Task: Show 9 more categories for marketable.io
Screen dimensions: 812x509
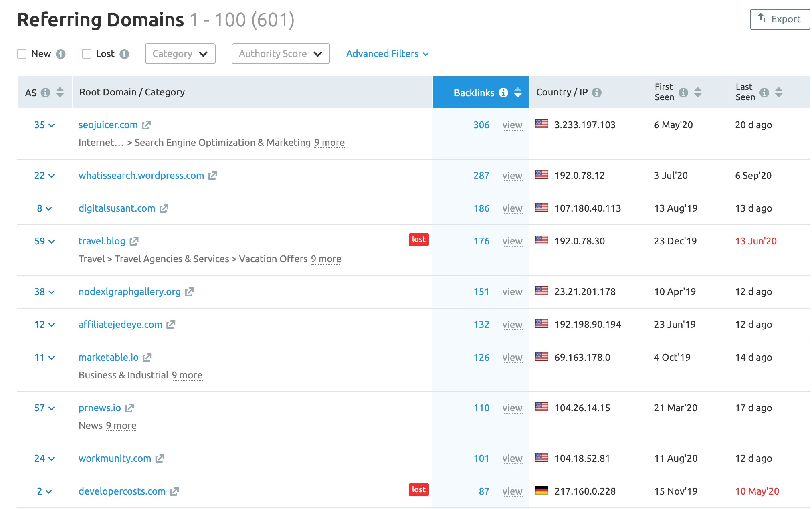Action: [187, 375]
